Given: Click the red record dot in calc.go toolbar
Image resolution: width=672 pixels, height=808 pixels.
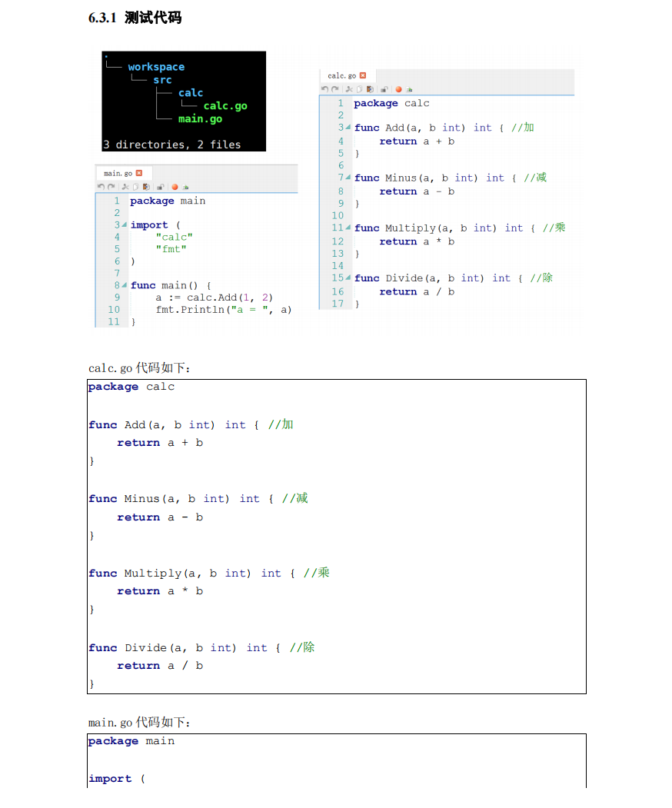Looking at the screenshot, I should point(398,89).
